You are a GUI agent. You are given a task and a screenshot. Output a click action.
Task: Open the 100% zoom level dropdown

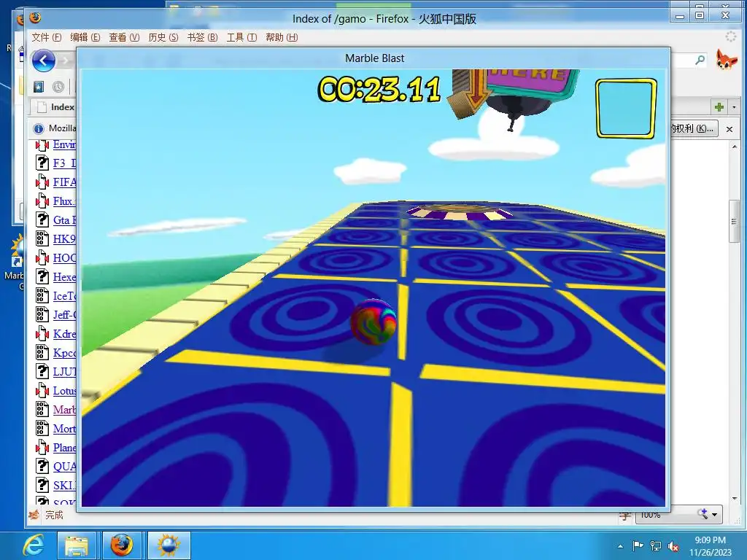tap(713, 514)
